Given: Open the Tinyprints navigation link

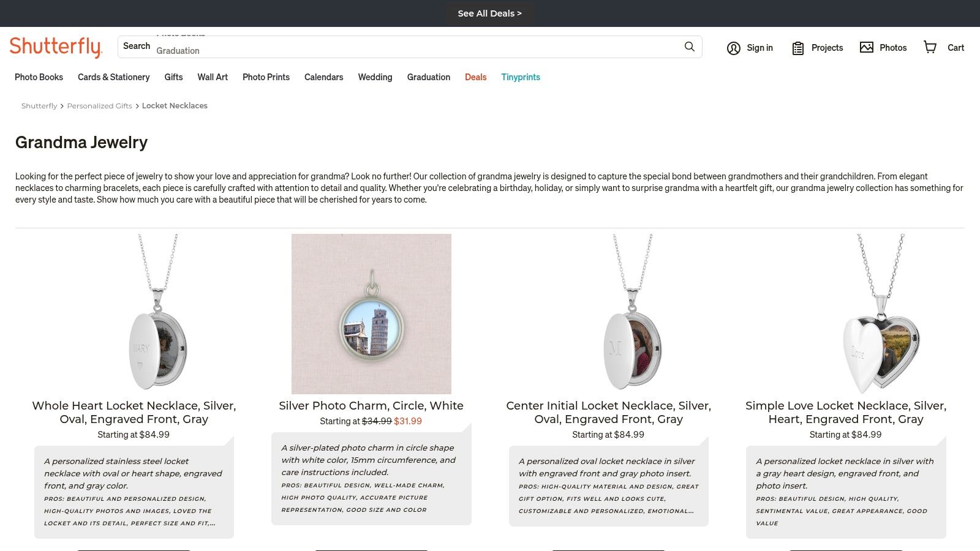Looking at the screenshot, I should 521,77.
